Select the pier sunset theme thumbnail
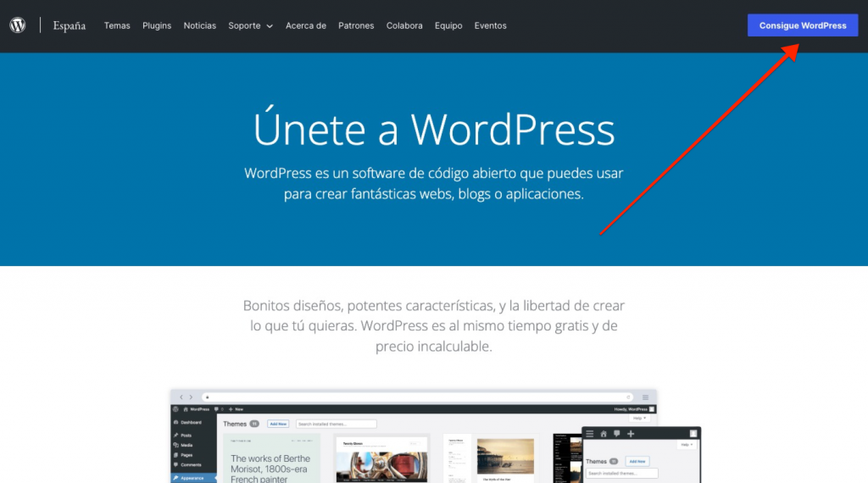This screenshot has width=868, height=483. point(491,460)
